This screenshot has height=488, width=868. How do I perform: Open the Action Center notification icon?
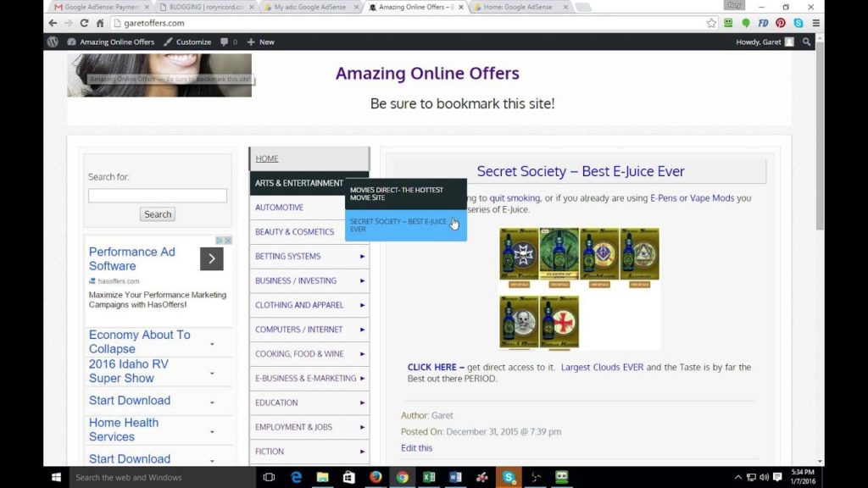click(x=778, y=477)
